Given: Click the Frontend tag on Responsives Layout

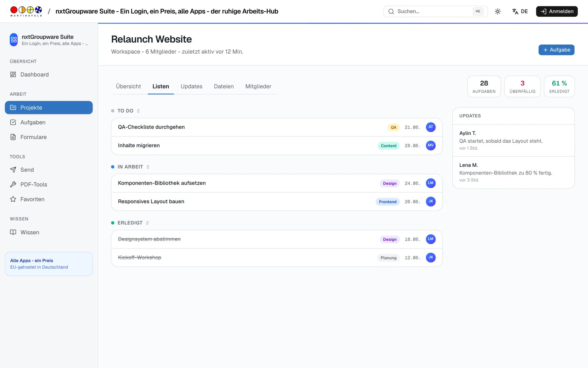Looking at the screenshot, I should coord(388,202).
